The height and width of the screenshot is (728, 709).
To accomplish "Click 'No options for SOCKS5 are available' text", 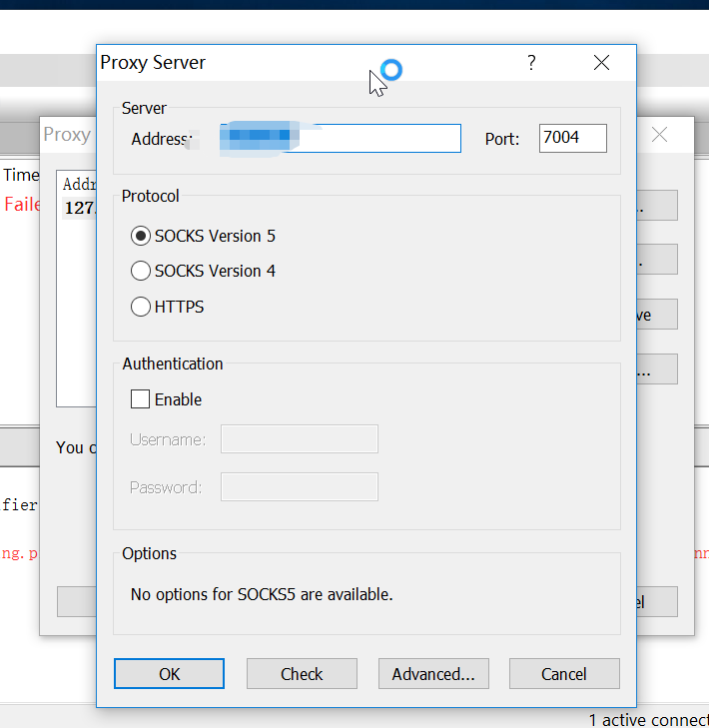I will [262, 594].
